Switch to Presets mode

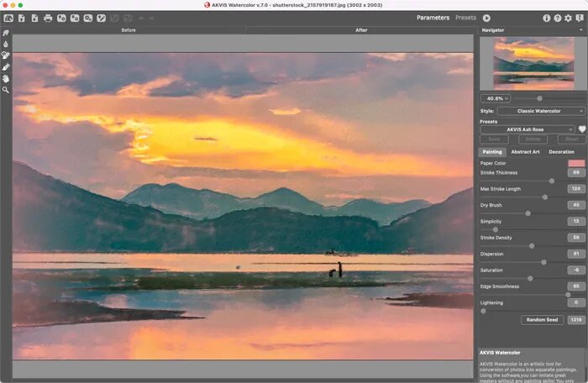[x=465, y=18]
